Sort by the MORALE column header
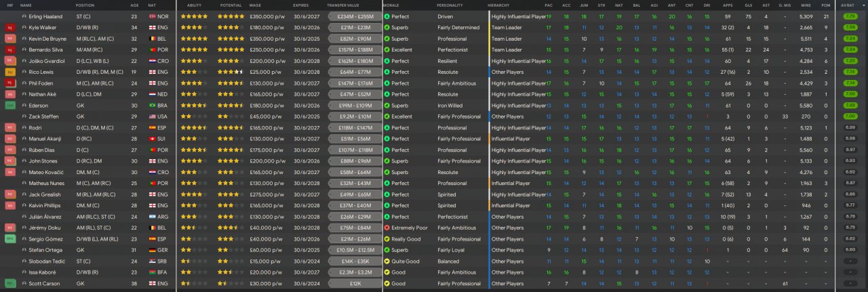Image resolution: width=868 pixels, height=292 pixels. coord(391,5)
